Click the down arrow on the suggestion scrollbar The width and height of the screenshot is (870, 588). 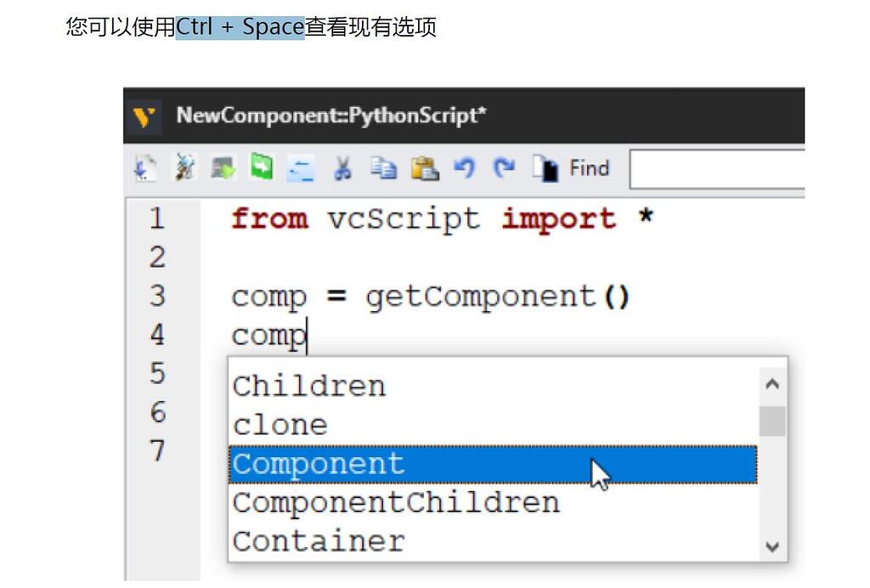pos(772,548)
